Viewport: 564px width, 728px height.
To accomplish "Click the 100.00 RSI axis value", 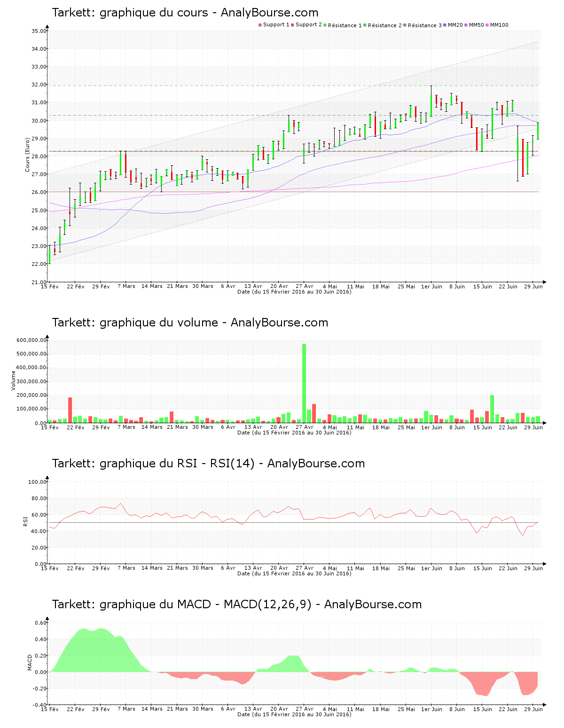I will [37, 482].
